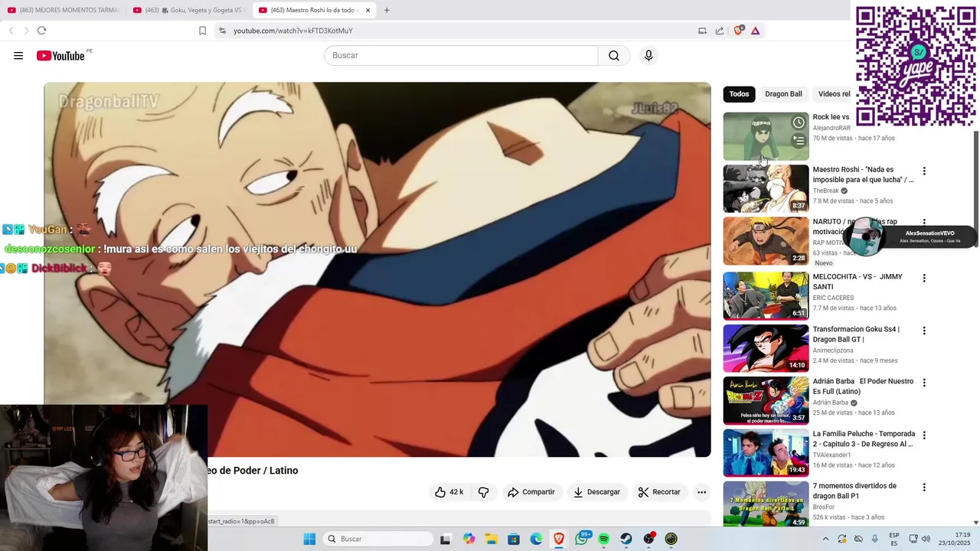Open the Windows Start button

pyautogui.click(x=309, y=539)
